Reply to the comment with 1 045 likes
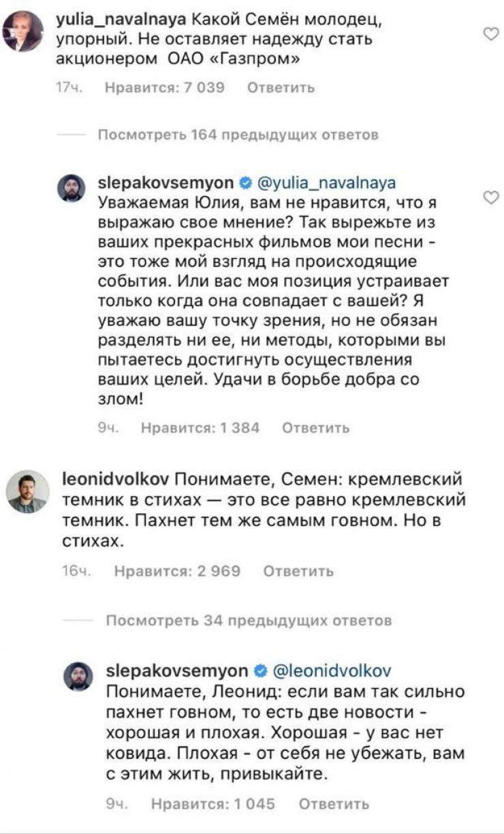504x834 pixels. coord(334,804)
